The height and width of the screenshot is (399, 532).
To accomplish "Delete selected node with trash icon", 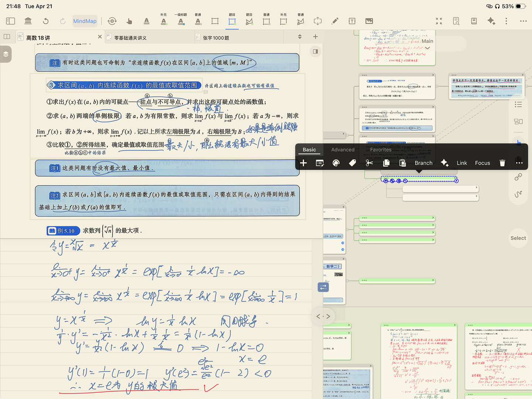I will point(502,163).
